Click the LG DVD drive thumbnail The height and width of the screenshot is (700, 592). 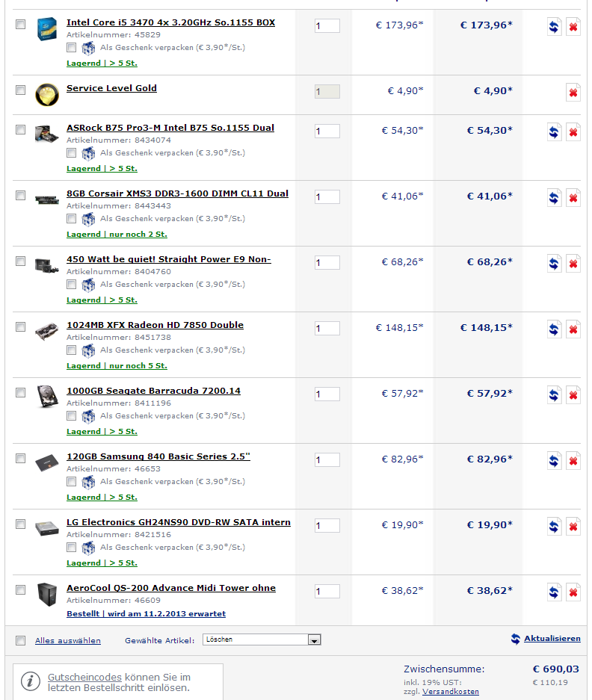pyautogui.click(x=47, y=528)
